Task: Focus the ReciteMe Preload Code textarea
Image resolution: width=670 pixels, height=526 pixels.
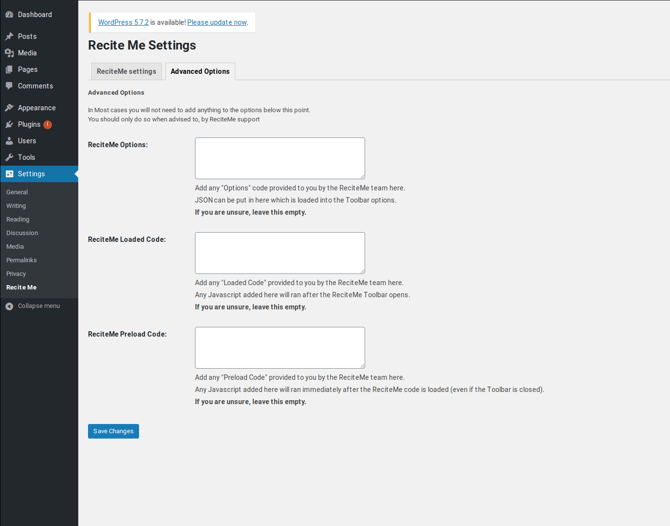Action: [280, 348]
